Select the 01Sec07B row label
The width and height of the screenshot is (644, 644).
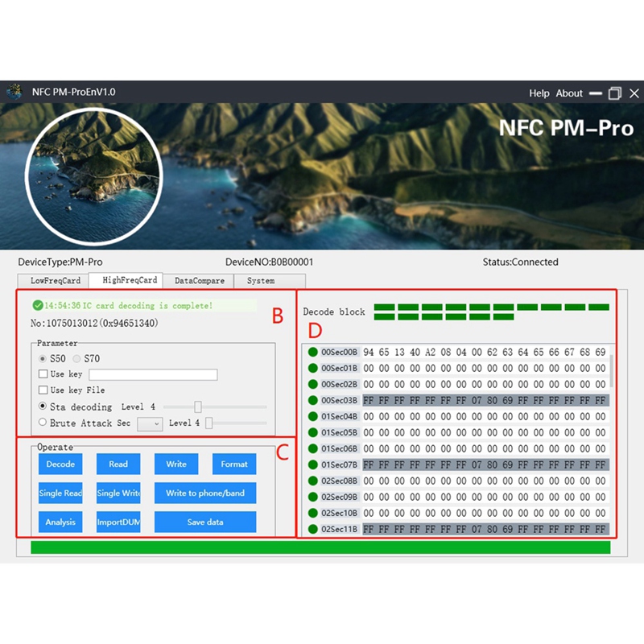tap(339, 464)
